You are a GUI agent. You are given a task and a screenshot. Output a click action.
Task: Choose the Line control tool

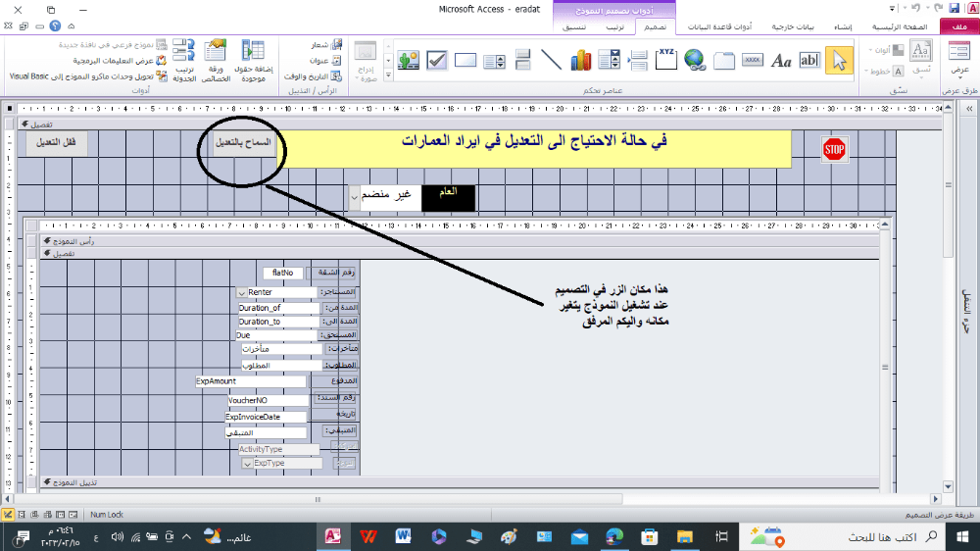[552, 61]
